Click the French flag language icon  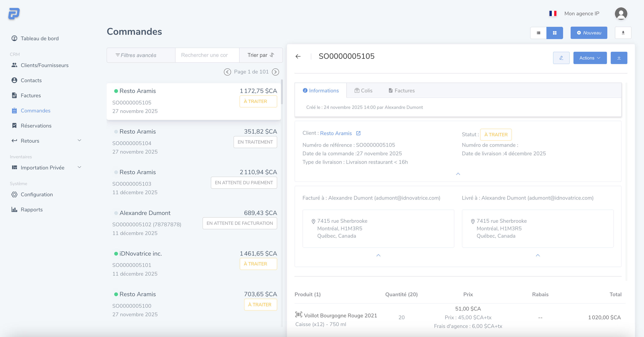coord(553,14)
